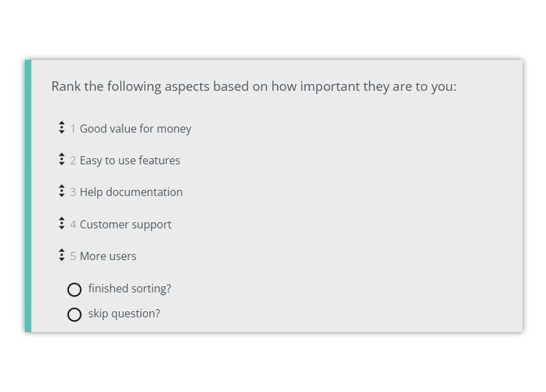Select the finished sorting radio button
Viewport: 546px width, 392px height.
(x=74, y=289)
